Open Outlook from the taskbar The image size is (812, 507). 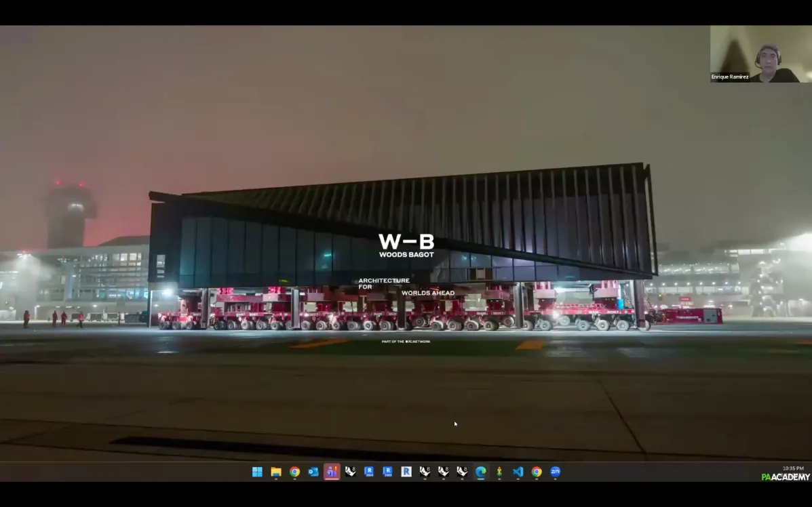coord(313,472)
